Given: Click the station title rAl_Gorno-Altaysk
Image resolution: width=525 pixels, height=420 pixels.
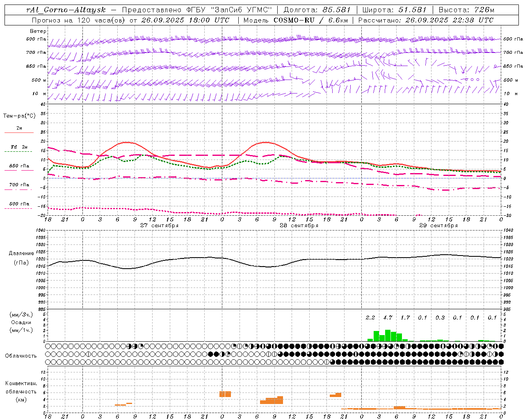Looking at the screenshot, I should tap(66, 10).
